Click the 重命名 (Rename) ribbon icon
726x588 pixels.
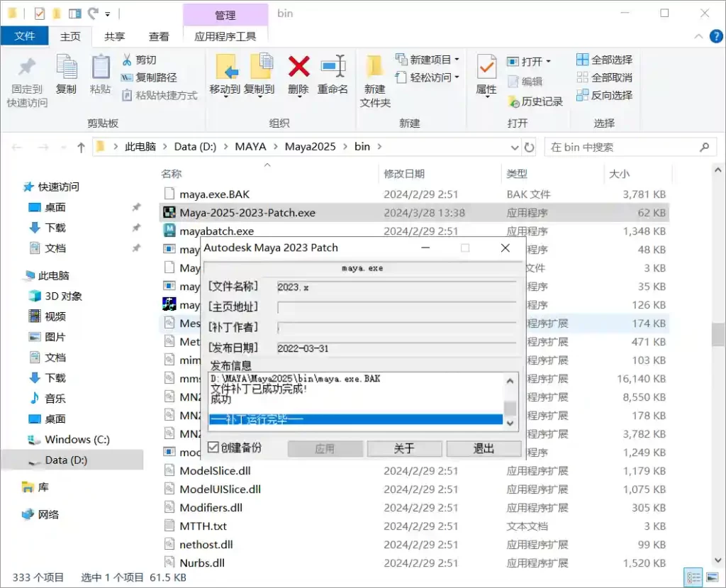coord(333,67)
